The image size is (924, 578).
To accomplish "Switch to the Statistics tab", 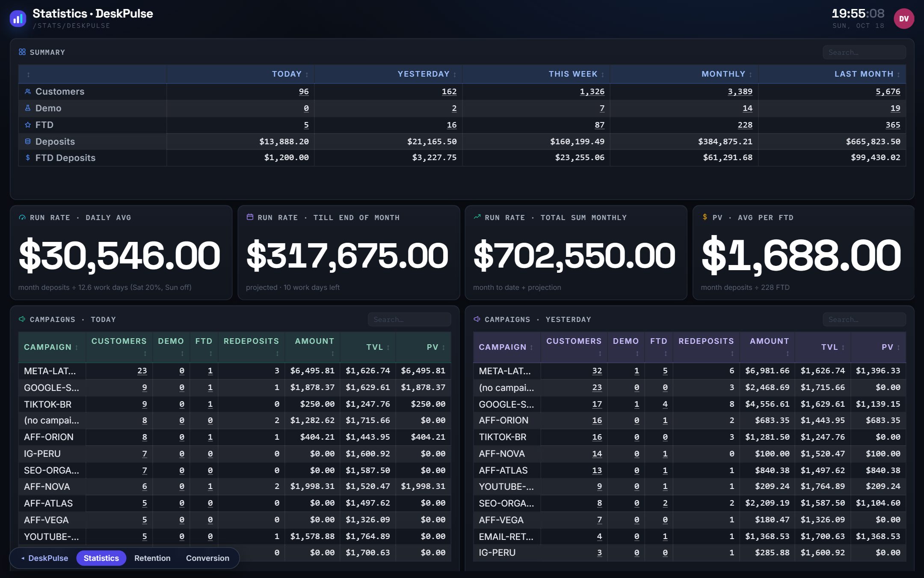I will 101,558.
